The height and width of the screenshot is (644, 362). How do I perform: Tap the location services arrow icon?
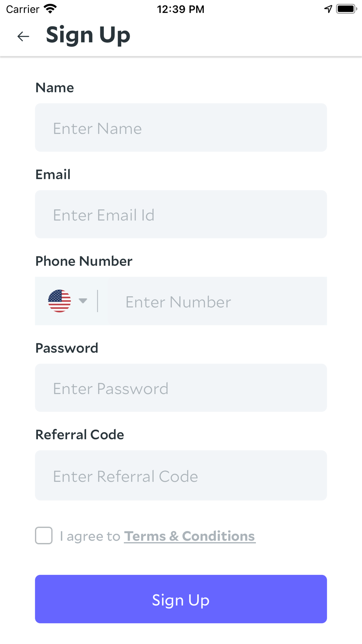coord(328,9)
